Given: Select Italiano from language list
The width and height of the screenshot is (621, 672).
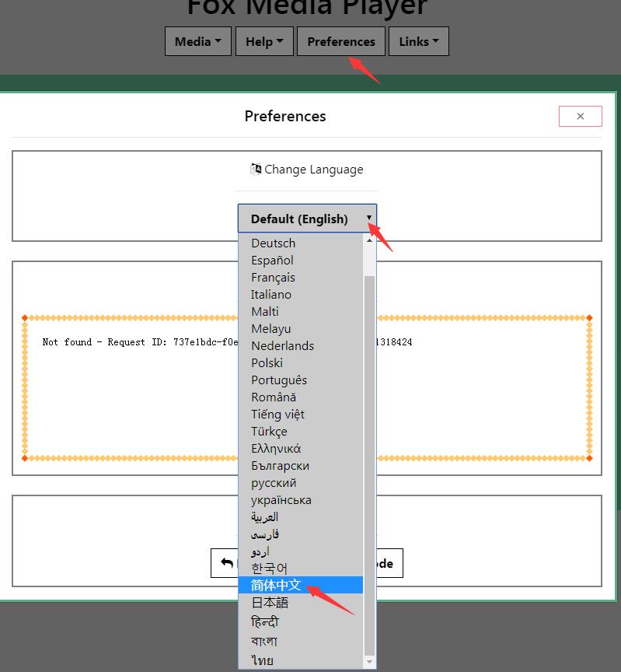Looking at the screenshot, I should (300, 295).
